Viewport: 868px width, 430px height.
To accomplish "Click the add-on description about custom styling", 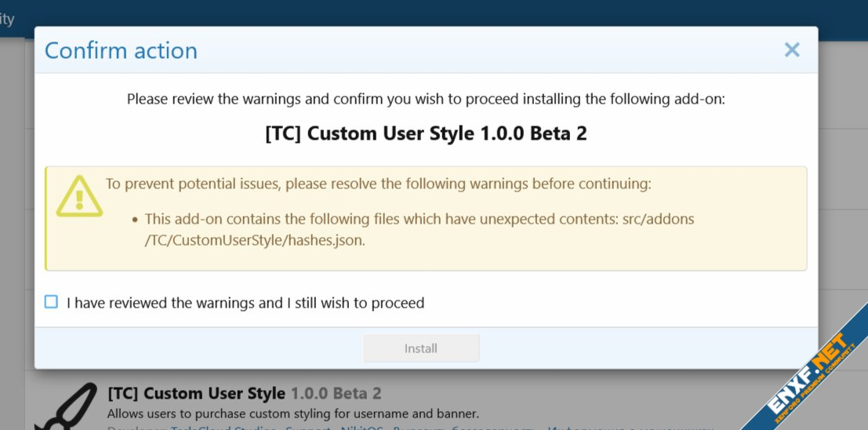I will tap(292, 414).
